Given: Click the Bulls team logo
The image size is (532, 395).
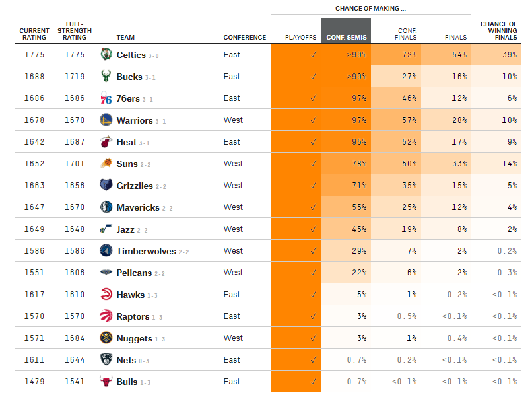Looking at the screenshot, I should coord(106,381).
